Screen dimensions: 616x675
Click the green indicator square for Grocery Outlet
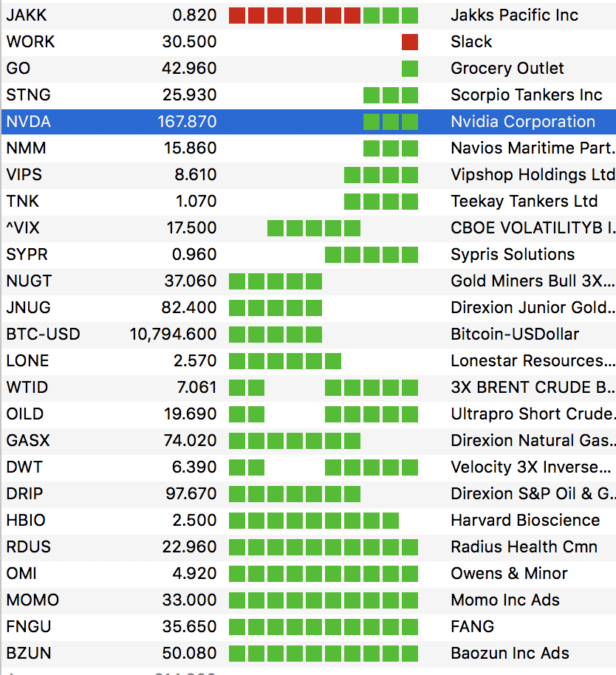point(410,69)
